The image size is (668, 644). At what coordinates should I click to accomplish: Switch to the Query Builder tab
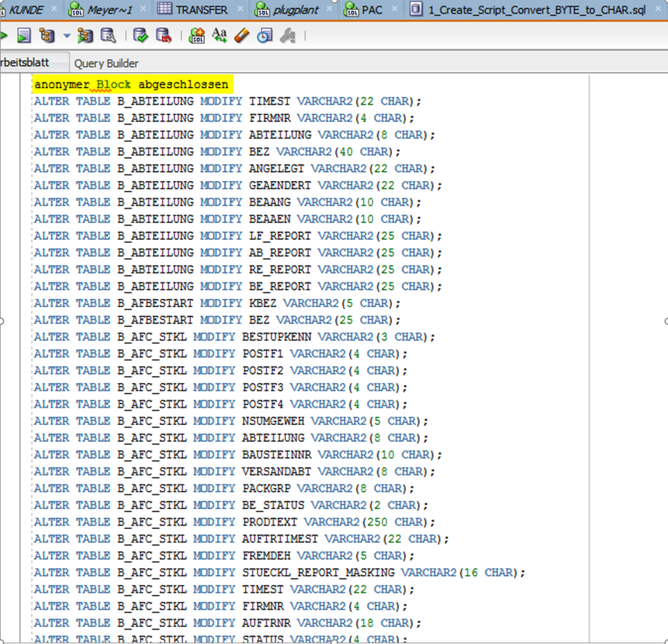tap(106, 63)
